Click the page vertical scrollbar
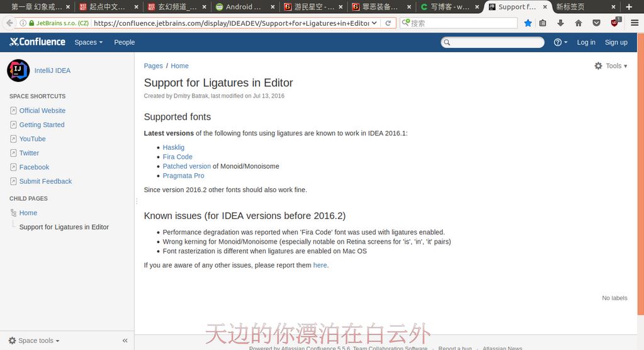This screenshot has width=644, height=350. point(640,174)
